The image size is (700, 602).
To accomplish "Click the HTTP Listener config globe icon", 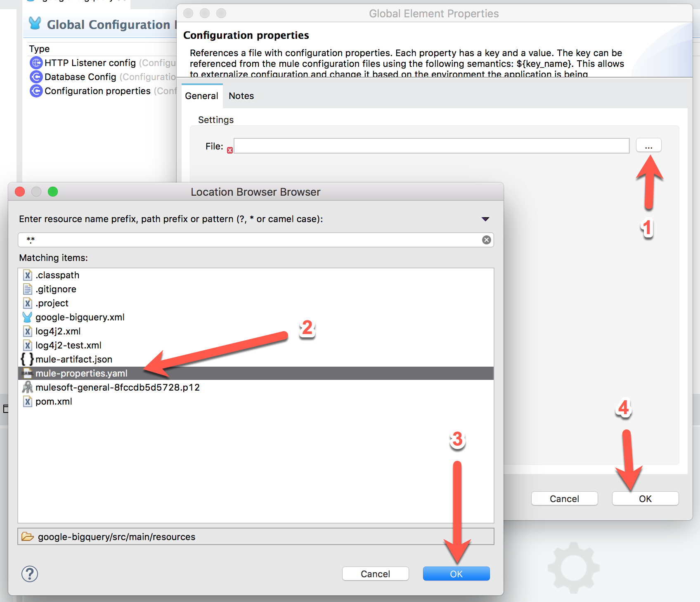I will point(36,63).
